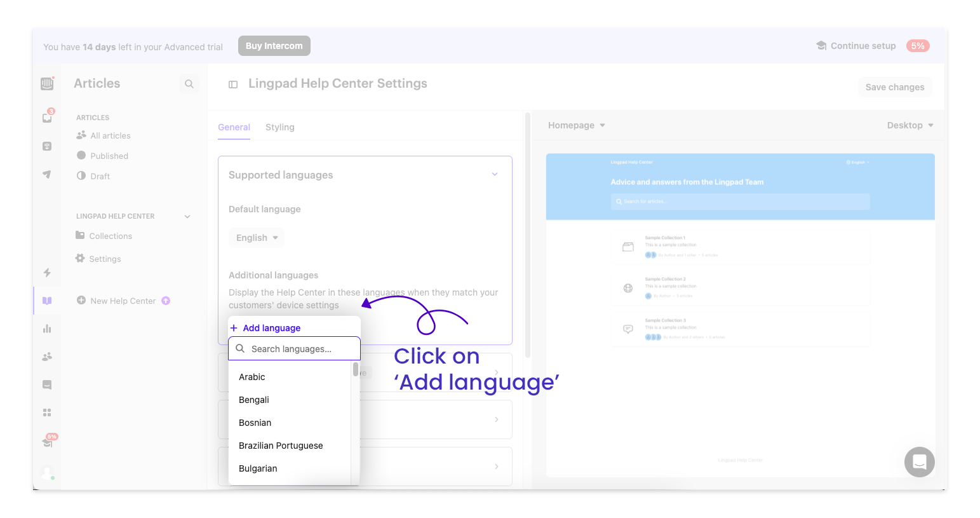The image size is (980, 518).
Task: Click the plus icon beside New Help Center
Action: [81, 300]
